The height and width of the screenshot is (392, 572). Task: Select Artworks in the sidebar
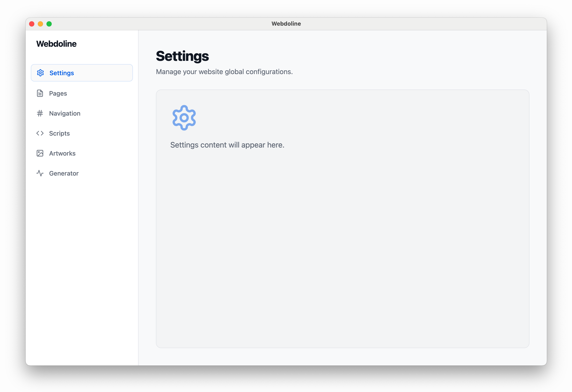(x=62, y=153)
